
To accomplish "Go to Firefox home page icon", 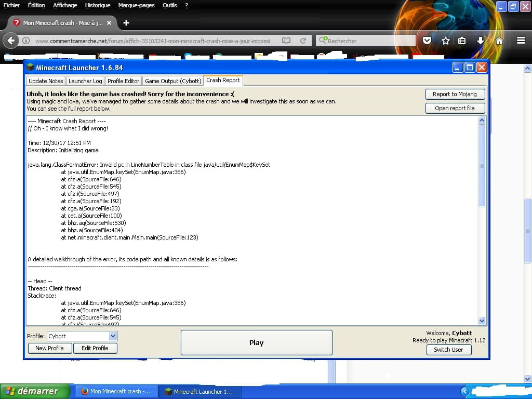I will [499, 41].
